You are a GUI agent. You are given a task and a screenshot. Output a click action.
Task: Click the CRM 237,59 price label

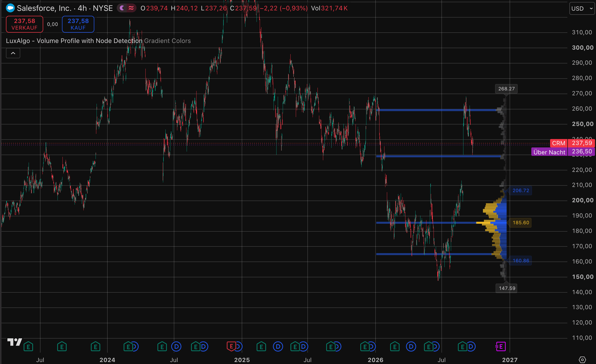pyautogui.click(x=572, y=143)
